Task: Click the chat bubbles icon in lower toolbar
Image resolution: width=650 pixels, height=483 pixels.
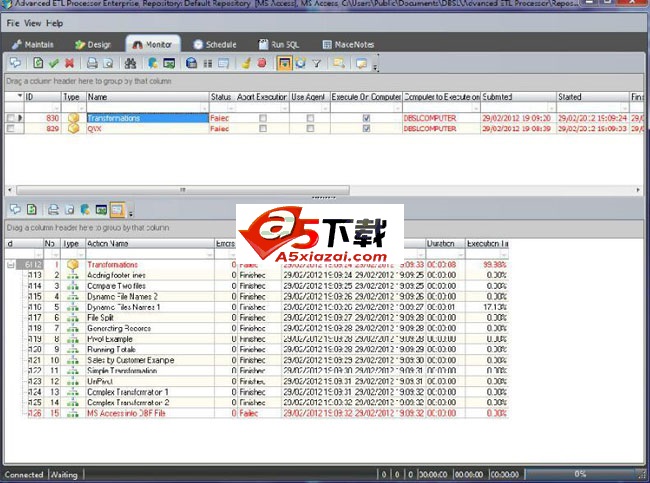Action: 15,209
